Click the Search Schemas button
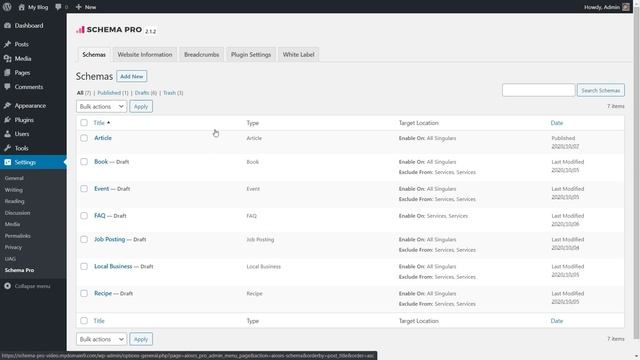The height and width of the screenshot is (360, 640). [601, 90]
